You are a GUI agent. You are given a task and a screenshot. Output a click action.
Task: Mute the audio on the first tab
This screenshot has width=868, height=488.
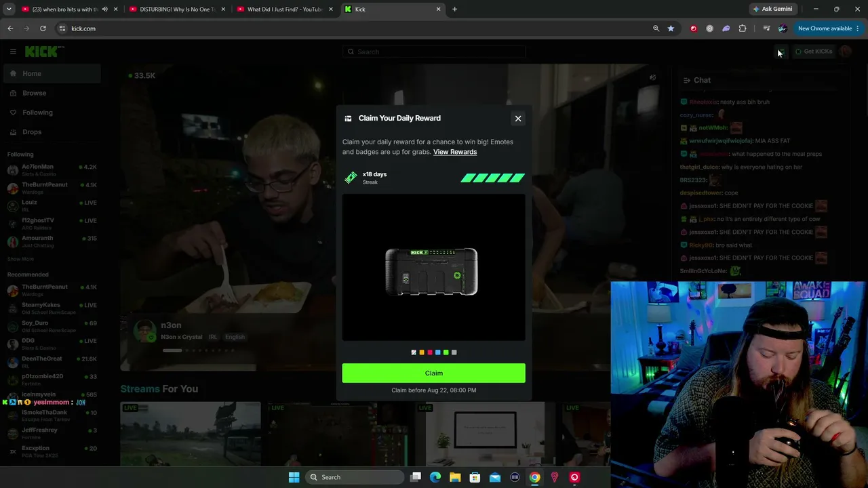[104, 9]
